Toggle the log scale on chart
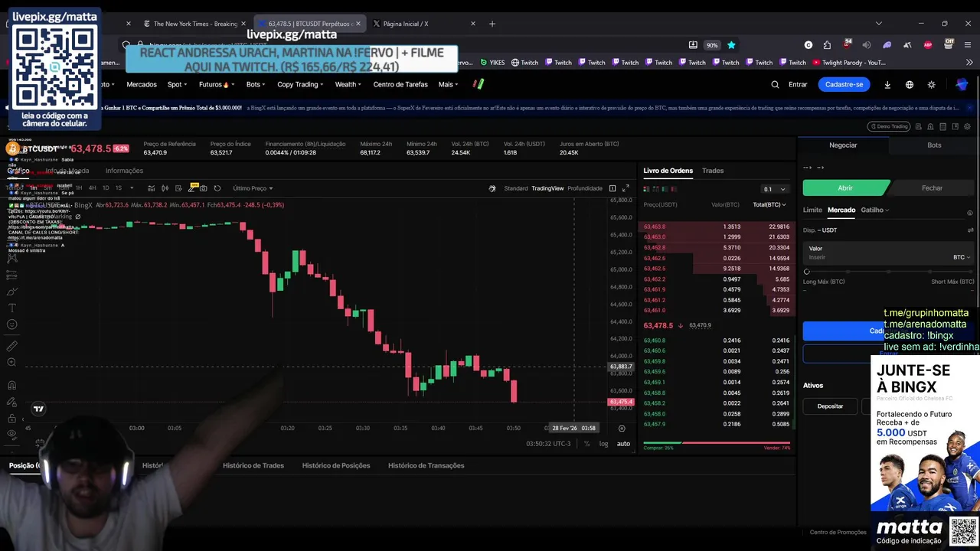 coord(604,444)
